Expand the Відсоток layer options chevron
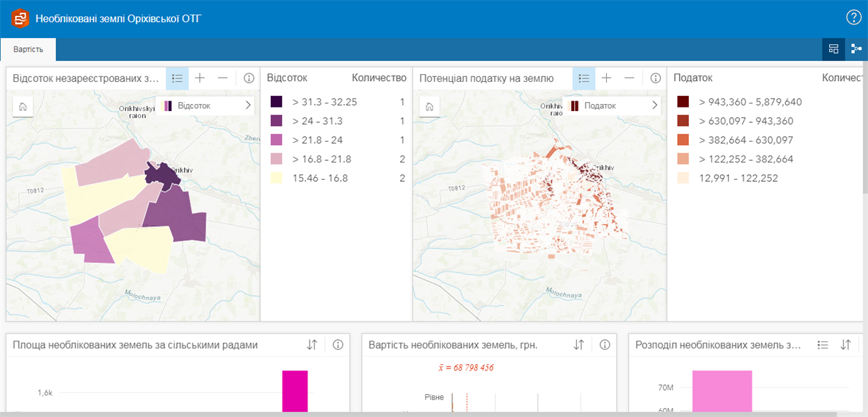The height and width of the screenshot is (417, 868). coord(248,105)
